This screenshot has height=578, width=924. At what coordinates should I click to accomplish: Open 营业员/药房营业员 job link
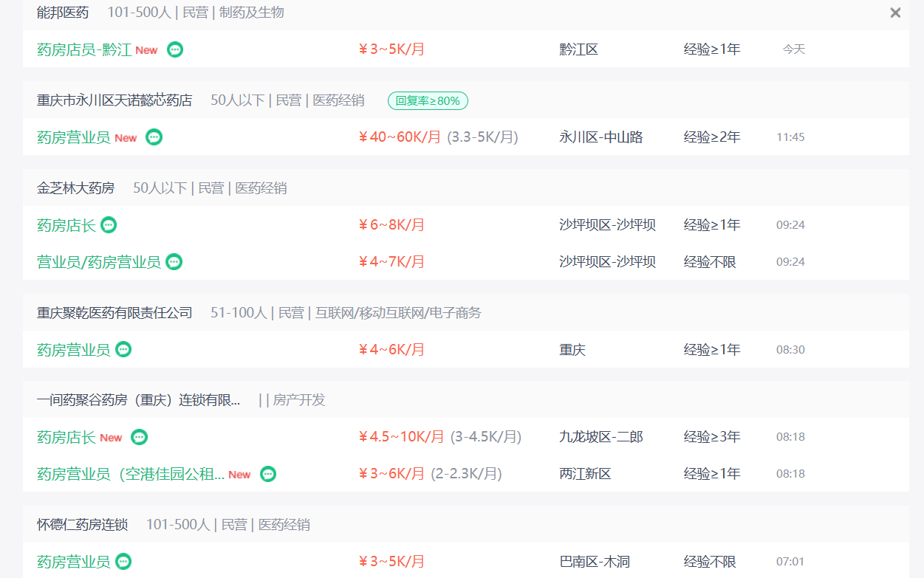(x=99, y=262)
